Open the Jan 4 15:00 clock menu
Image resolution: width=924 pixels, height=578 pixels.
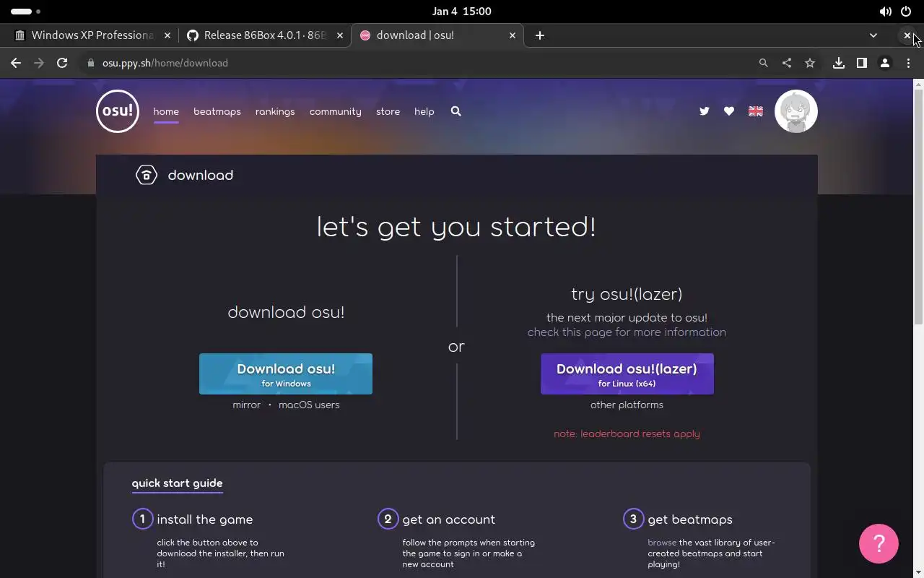click(462, 12)
